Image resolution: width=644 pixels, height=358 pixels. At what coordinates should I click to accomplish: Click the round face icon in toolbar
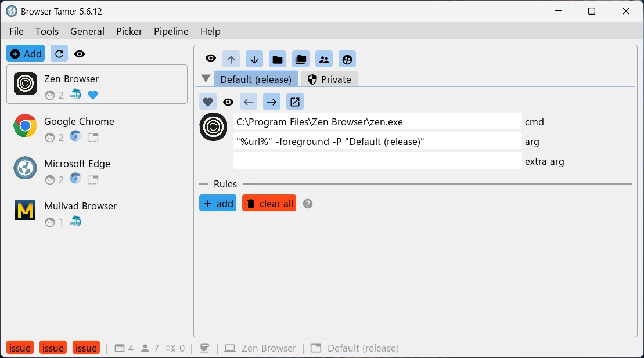pyautogui.click(x=347, y=60)
